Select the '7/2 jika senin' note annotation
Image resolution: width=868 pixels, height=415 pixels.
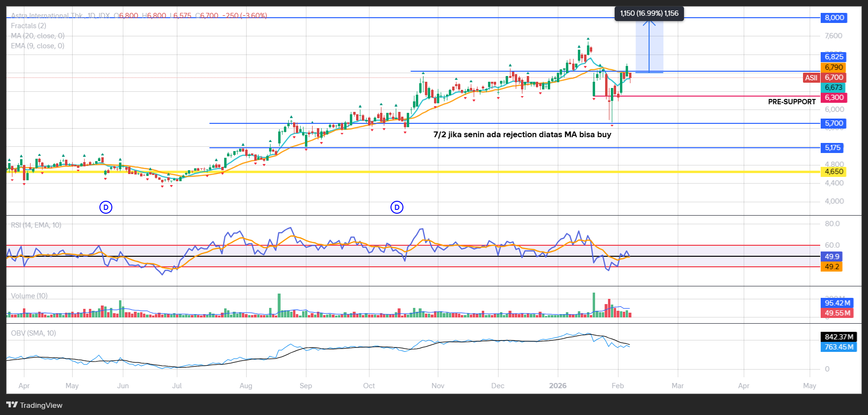(522, 135)
